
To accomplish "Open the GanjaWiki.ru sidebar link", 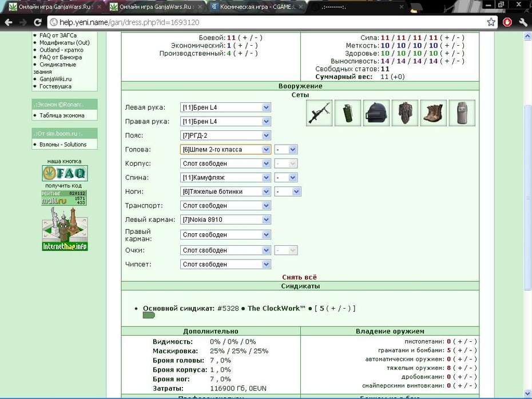I will (x=55, y=79).
